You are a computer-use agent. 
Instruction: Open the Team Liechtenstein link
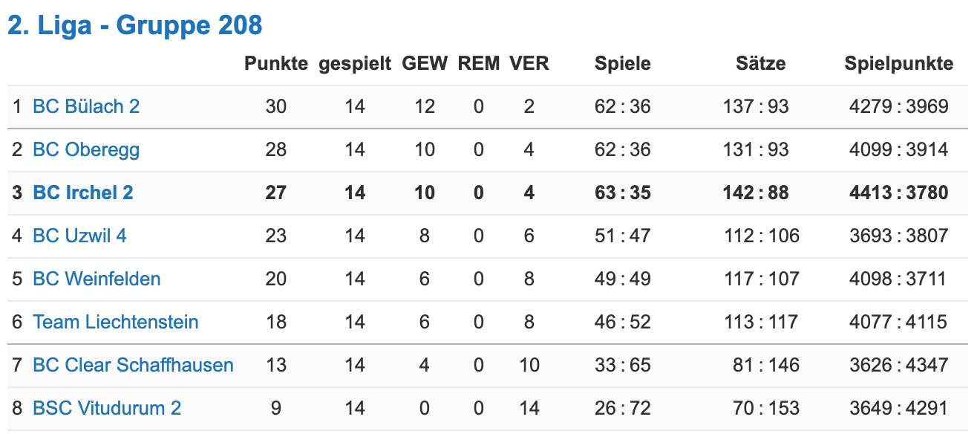pyautogui.click(x=116, y=322)
